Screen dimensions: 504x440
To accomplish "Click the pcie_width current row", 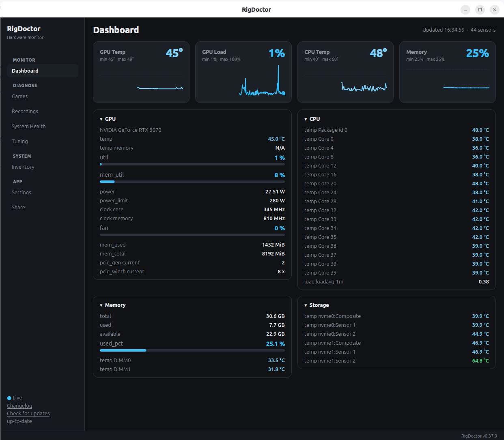I will coord(192,272).
